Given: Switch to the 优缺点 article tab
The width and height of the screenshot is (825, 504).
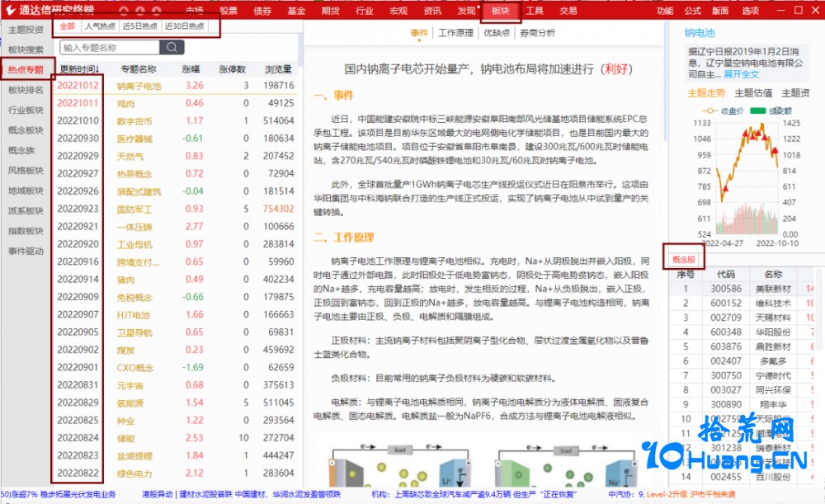Looking at the screenshot, I should point(497,33).
